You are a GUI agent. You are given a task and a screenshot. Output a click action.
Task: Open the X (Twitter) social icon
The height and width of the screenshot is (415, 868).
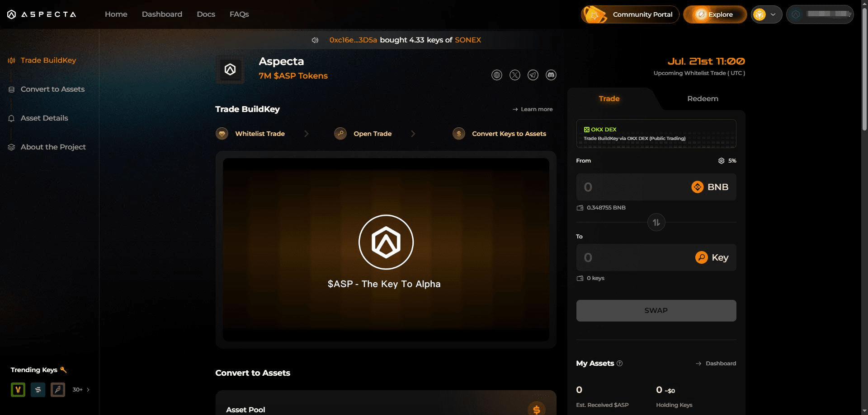tap(515, 75)
